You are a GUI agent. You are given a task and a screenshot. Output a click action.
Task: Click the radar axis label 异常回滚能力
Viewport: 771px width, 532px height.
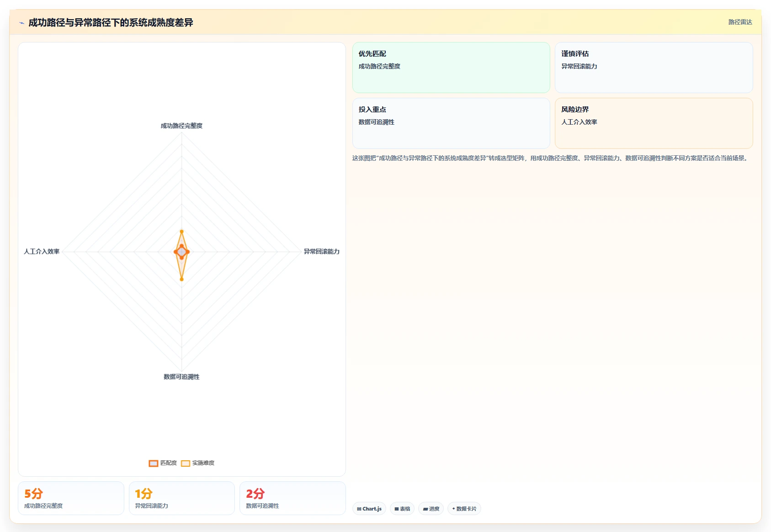click(x=322, y=252)
